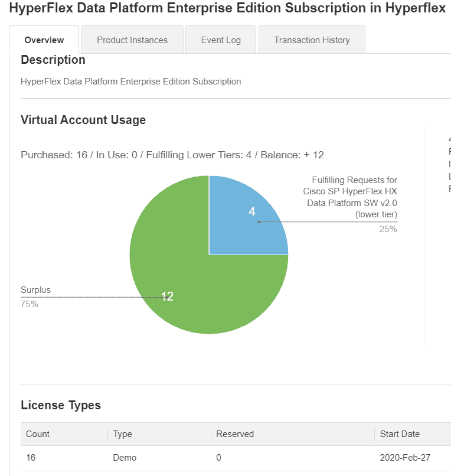Select the 'Demo' license type cell

click(x=125, y=458)
